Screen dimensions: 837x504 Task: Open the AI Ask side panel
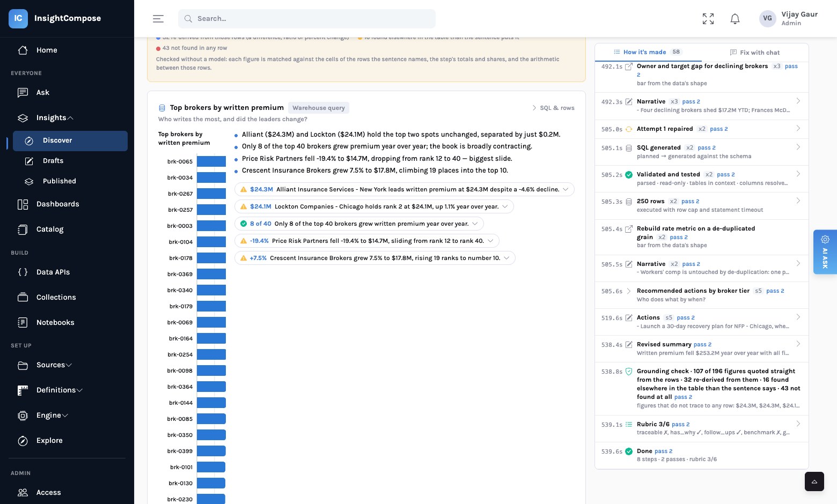825,252
